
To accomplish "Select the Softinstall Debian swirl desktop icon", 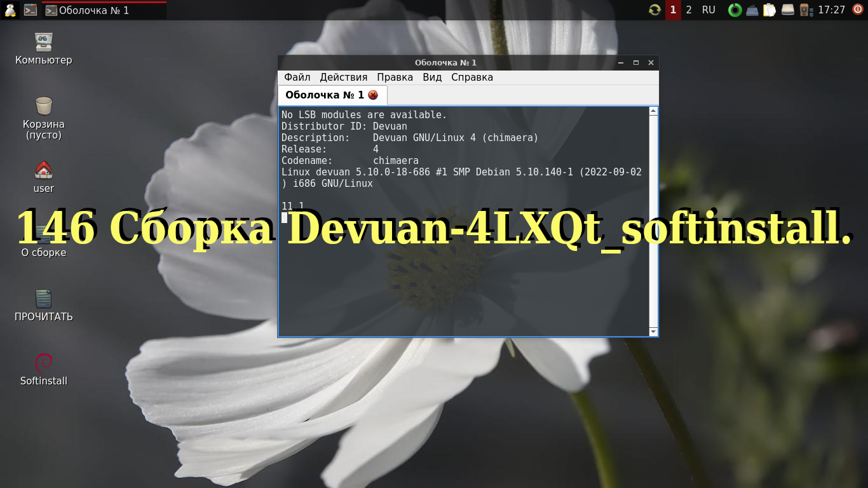I will pyautogui.click(x=44, y=370).
